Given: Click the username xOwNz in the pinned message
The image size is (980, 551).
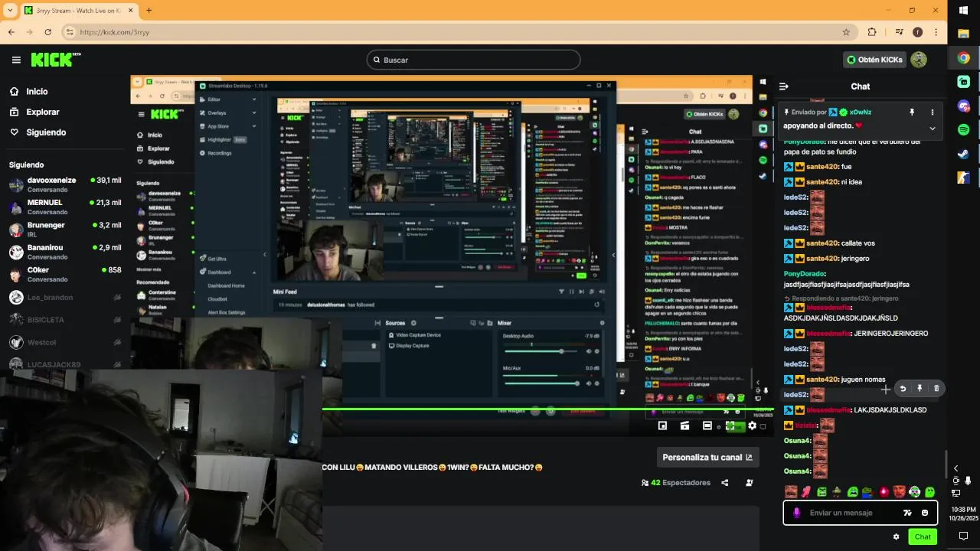Looking at the screenshot, I should coord(861,112).
